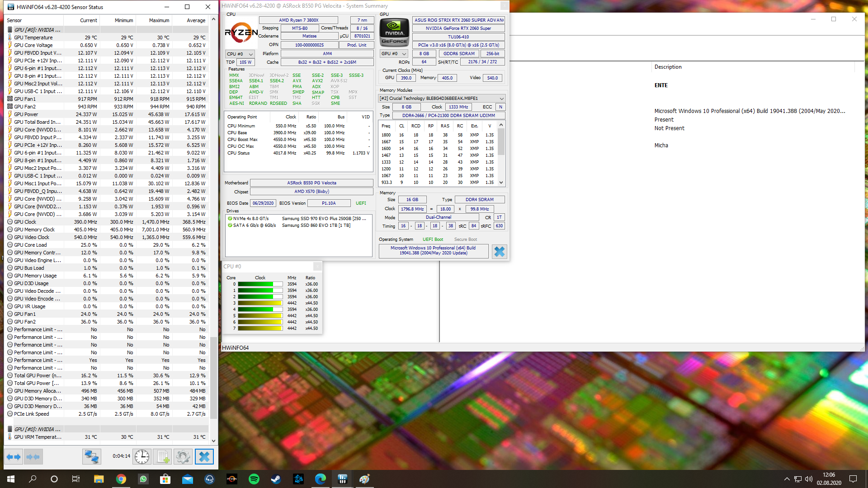Close the CPU #0 clock panel
Screen dimensions: 868x488
point(317,266)
